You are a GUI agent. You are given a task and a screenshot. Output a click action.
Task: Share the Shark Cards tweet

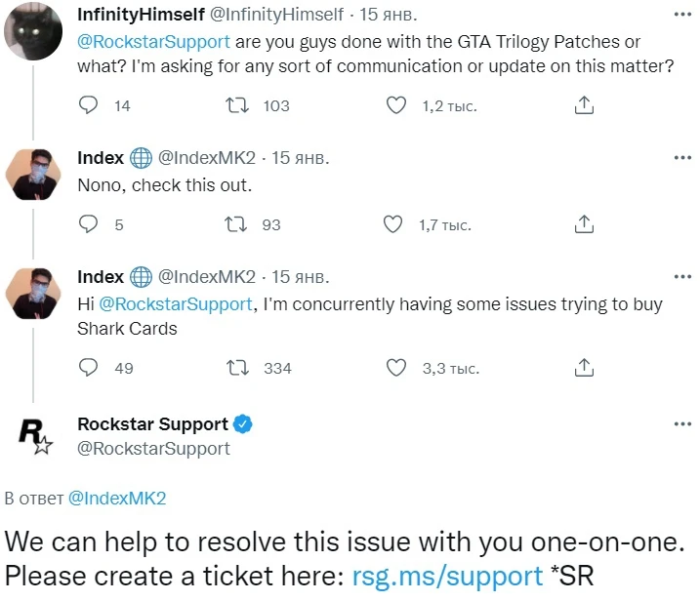pos(584,368)
